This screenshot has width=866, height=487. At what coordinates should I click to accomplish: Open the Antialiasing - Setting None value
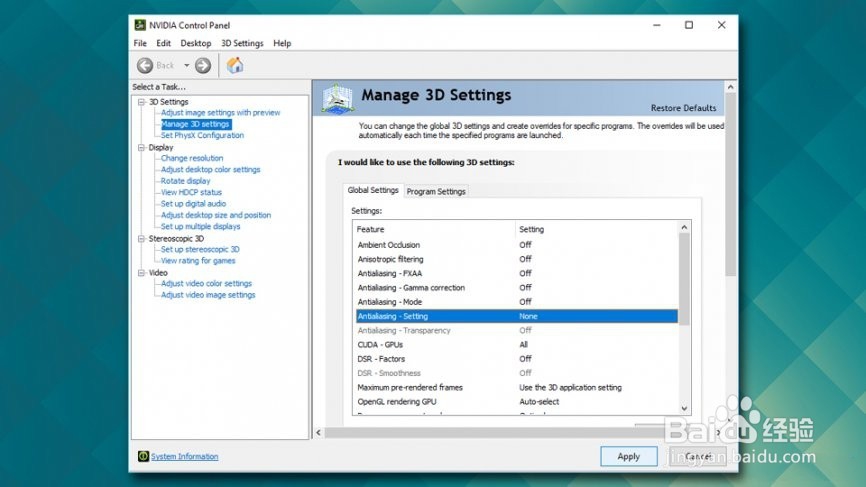pos(529,316)
